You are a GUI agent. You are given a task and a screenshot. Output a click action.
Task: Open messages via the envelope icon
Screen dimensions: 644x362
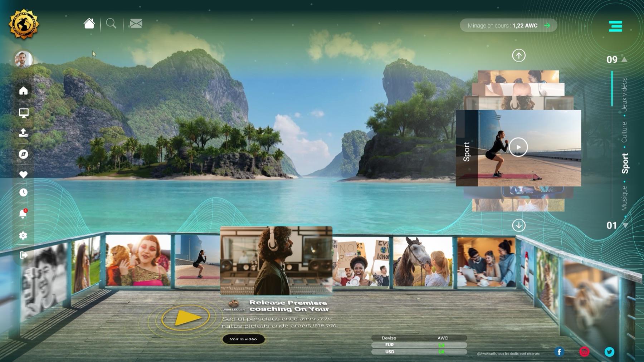point(135,24)
